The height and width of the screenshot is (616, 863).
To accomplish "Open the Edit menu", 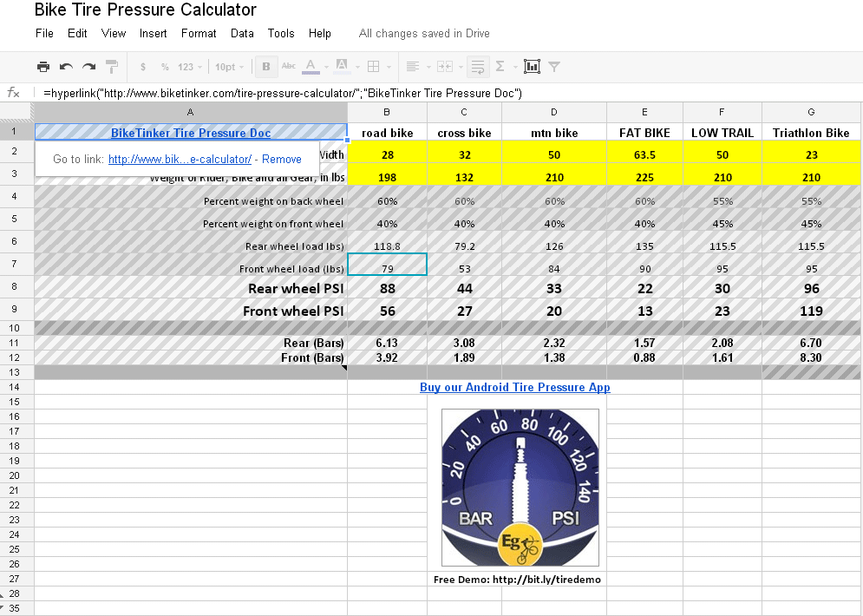I will (x=77, y=34).
